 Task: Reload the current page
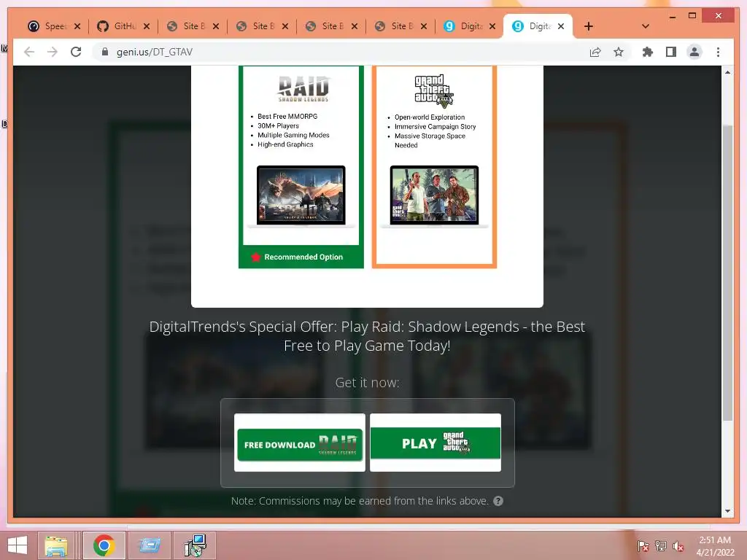[x=76, y=52]
